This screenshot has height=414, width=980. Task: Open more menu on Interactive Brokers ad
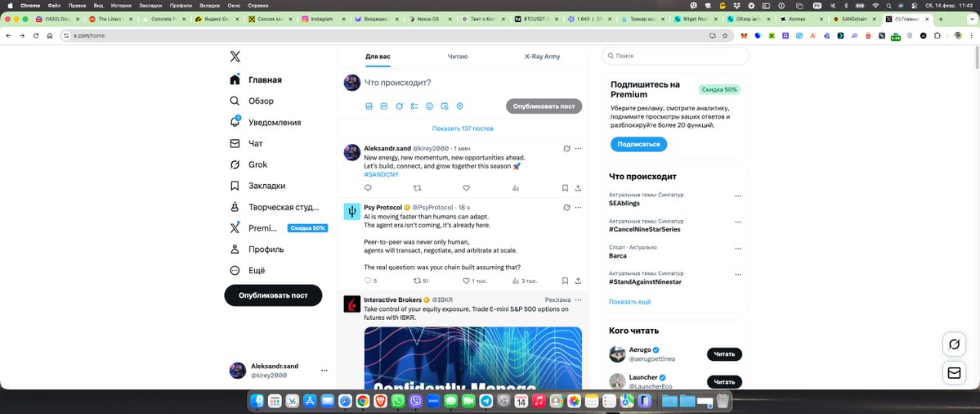point(578,299)
